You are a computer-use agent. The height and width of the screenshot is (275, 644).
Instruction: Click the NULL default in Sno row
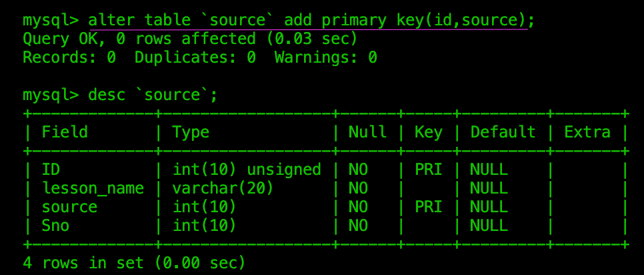point(489,226)
